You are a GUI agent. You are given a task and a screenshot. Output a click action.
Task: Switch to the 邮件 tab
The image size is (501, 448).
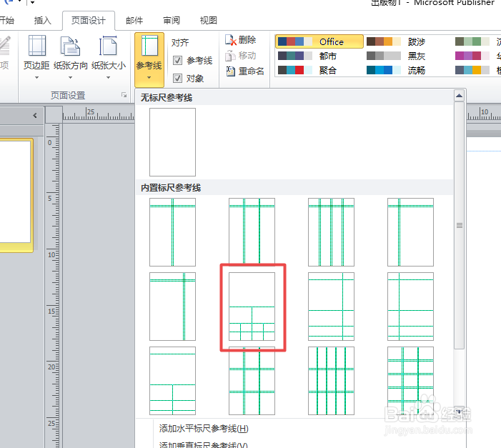pyautogui.click(x=134, y=21)
